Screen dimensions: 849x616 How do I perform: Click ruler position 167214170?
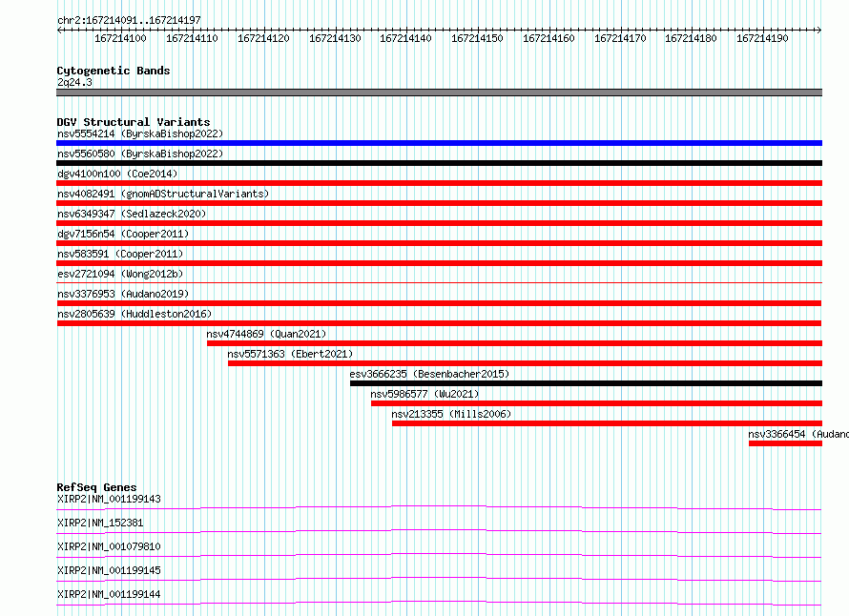tap(620, 38)
